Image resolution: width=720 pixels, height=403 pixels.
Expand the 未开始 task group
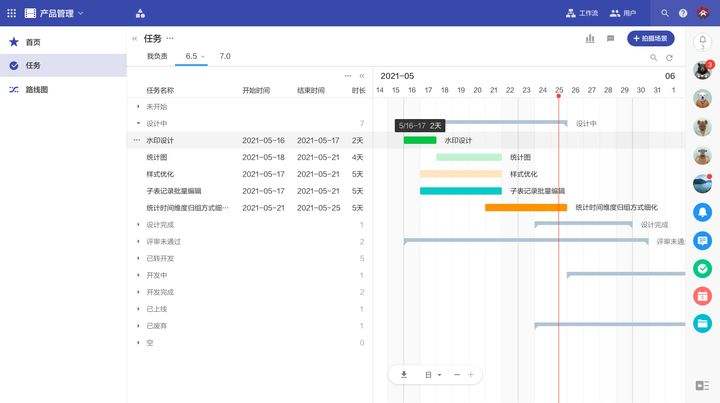(x=138, y=106)
